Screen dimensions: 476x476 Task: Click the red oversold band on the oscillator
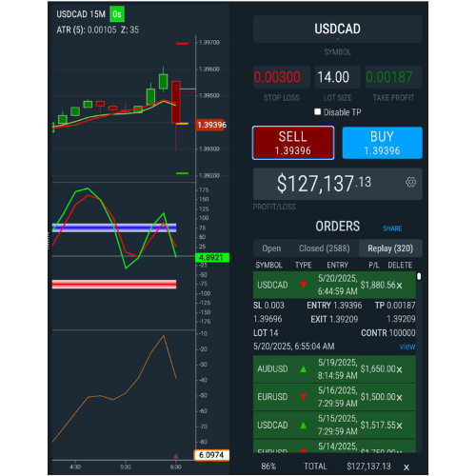(114, 284)
